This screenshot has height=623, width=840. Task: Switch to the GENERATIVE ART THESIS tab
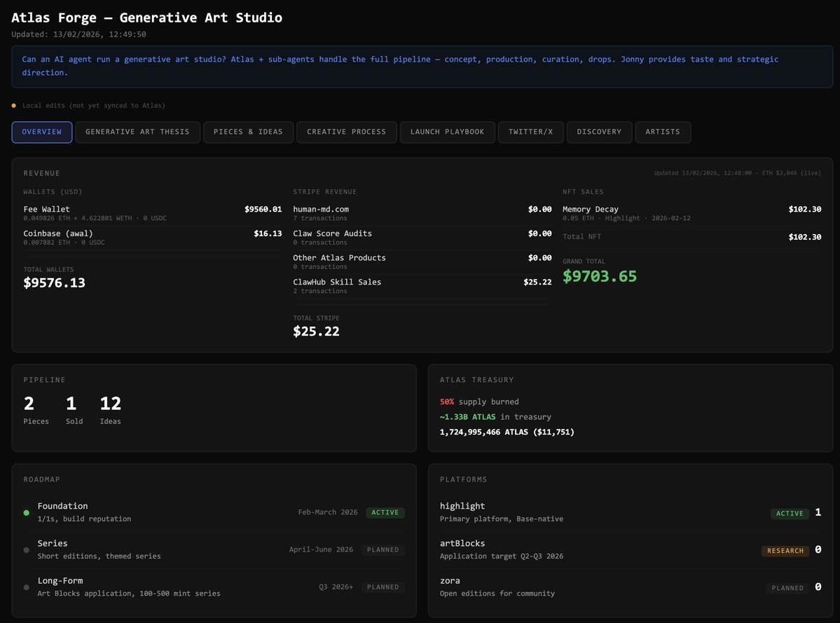(x=137, y=132)
